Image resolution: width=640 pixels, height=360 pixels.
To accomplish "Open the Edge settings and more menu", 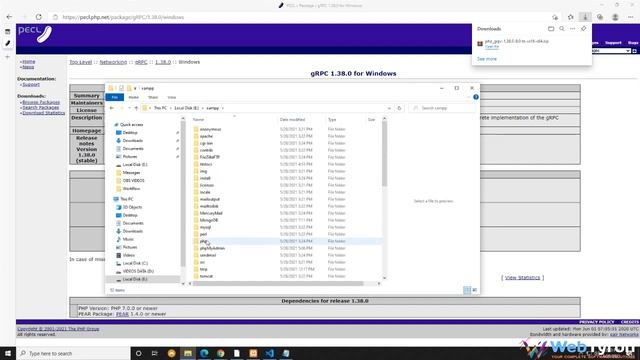I will pos(631,17).
